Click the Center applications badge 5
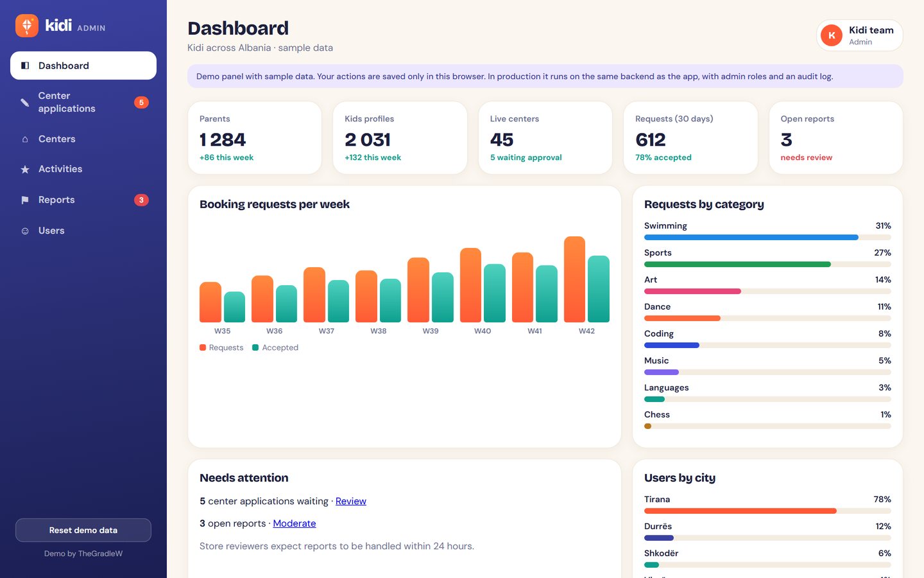This screenshot has height=578, width=924. 141,102
